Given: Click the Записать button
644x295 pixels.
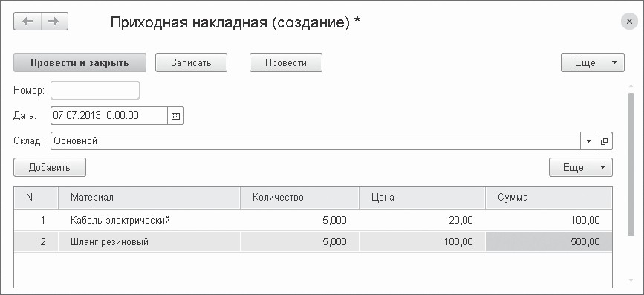Looking at the screenshot, I should pos(191,63).
